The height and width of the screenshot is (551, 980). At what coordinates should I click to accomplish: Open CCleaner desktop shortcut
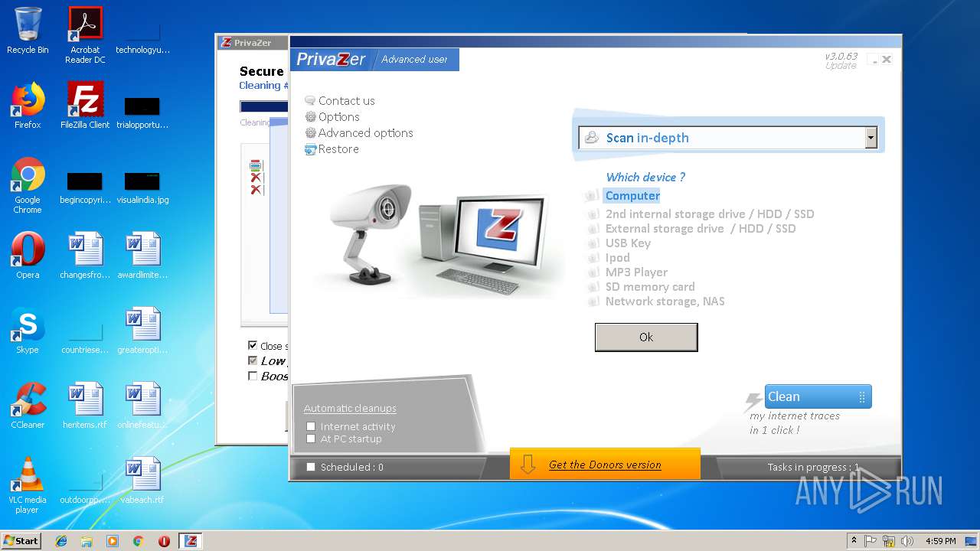coord(28,406)
